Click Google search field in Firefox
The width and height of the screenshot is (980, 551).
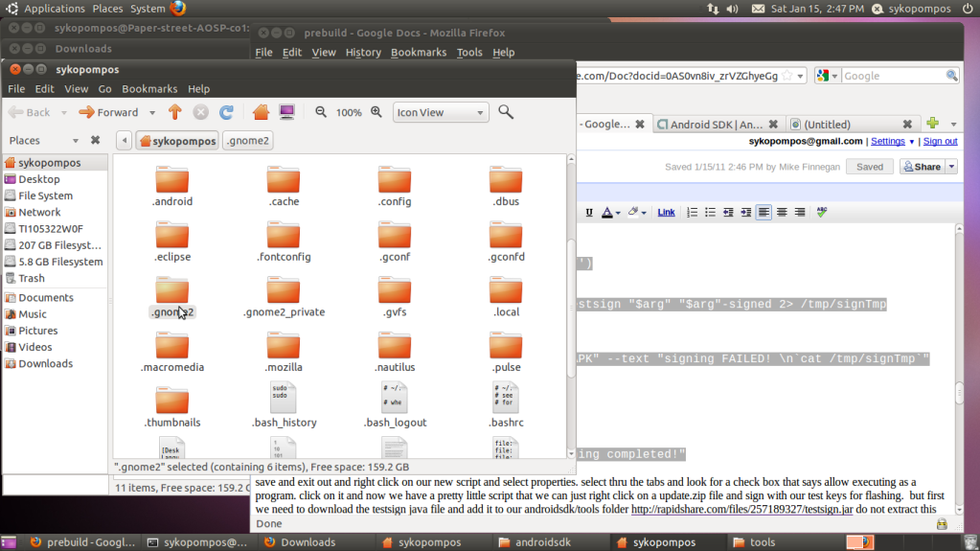pos(893,76)
